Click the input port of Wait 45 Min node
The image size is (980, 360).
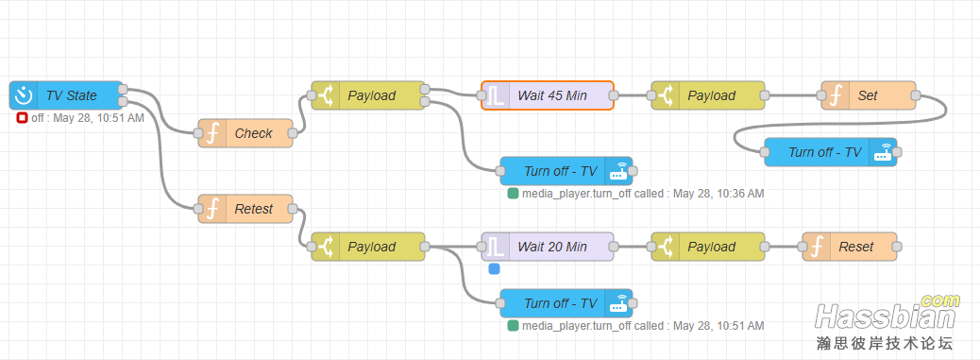tap(482, 95)
